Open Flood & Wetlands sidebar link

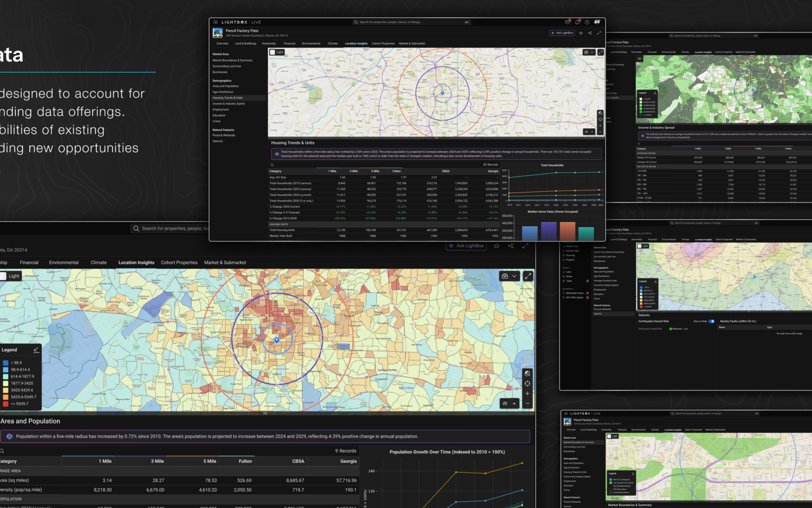pos(224,135)
